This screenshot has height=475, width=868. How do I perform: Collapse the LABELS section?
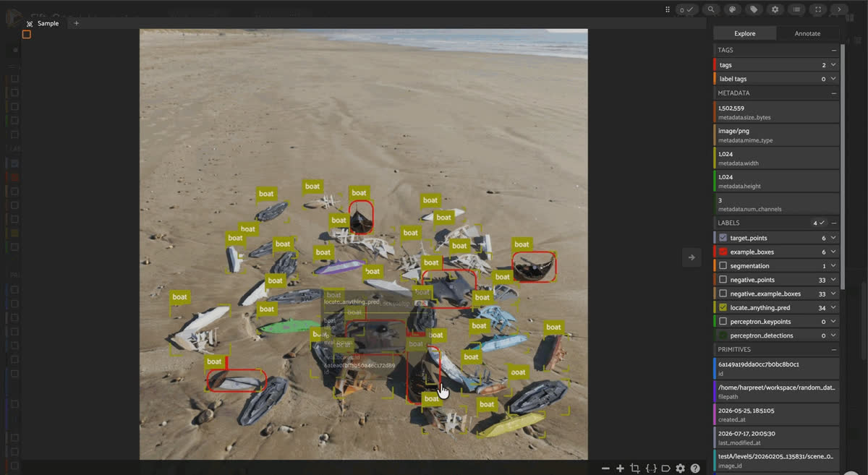pyautogui.click(x=834, y=223)
